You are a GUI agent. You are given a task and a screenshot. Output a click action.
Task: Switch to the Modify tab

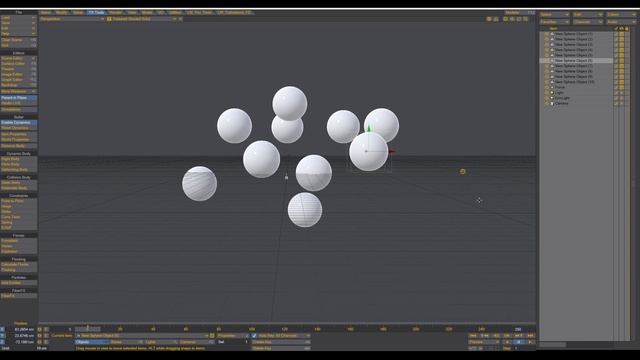click(62, 13)
